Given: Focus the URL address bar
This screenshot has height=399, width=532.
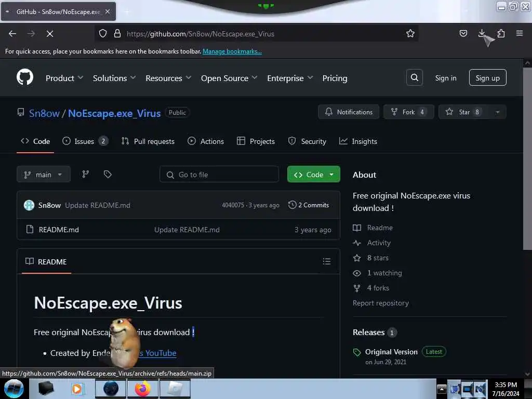Looking at the screenshot, I should click(x=258, y=34).
